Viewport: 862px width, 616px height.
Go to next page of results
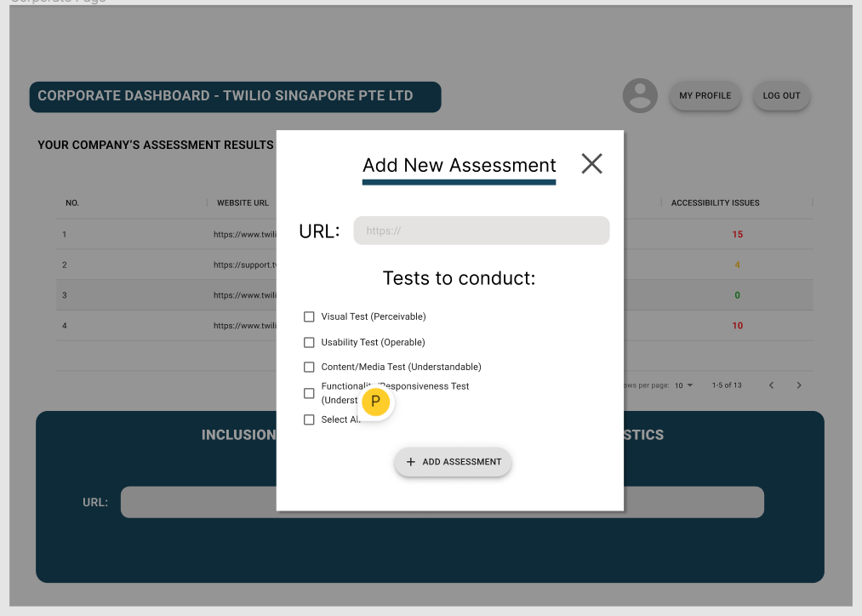tap(799, 385)
